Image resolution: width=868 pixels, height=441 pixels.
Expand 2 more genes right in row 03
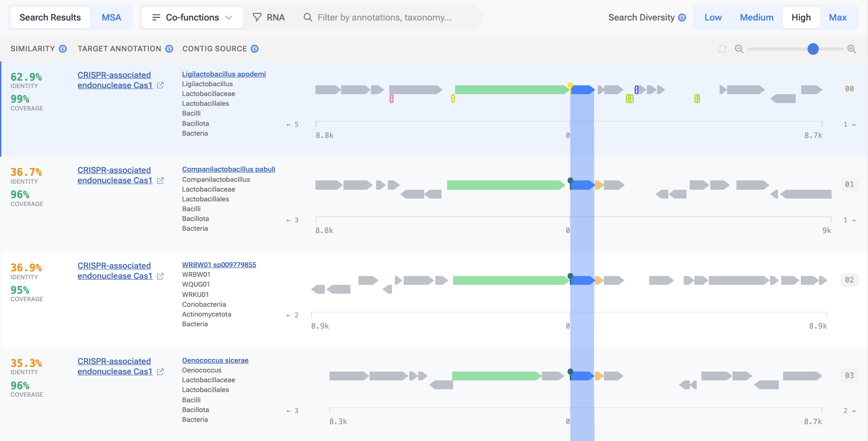tap(849, 411)
